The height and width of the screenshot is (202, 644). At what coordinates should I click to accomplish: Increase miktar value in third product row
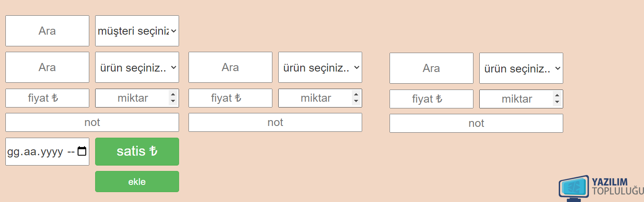pos(557,95)
